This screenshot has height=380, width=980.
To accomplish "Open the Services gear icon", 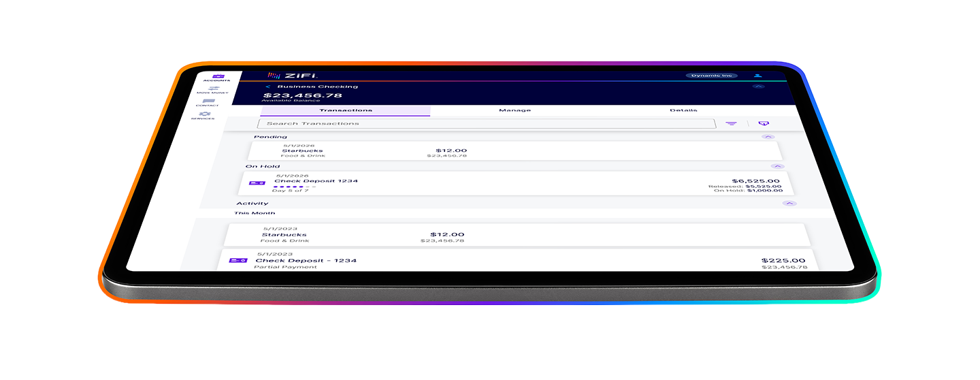I will (204, 114).
